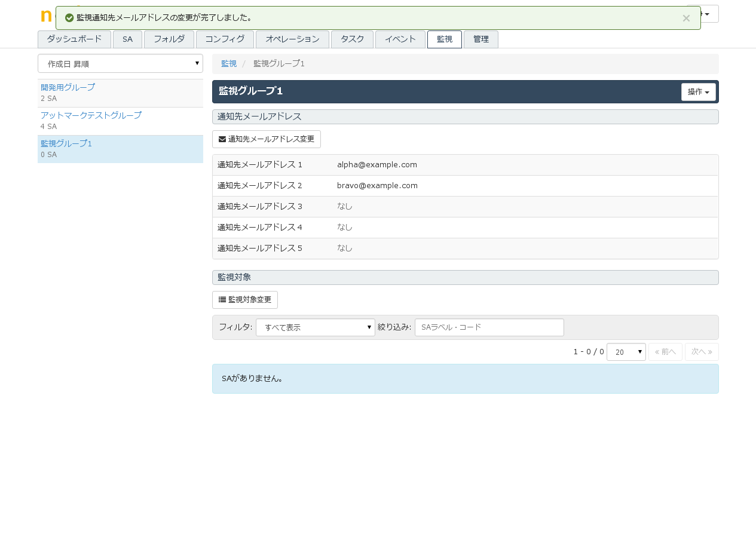
Task: Click the 前へ pagination button
Action: pyautogui.click(x=665, y=352)
